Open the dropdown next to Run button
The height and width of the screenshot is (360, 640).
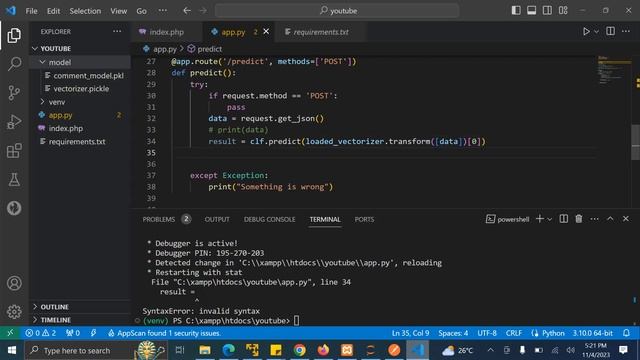tap(596, 31)
